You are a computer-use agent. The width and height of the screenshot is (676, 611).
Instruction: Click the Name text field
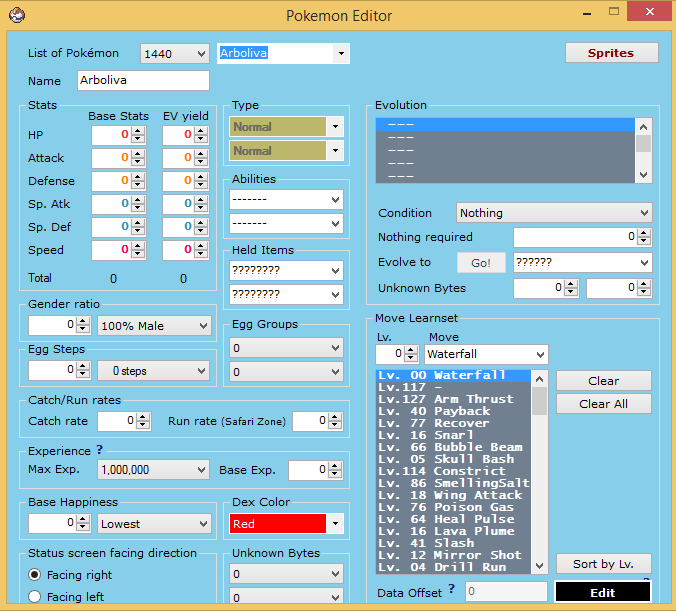pos(141,80)
